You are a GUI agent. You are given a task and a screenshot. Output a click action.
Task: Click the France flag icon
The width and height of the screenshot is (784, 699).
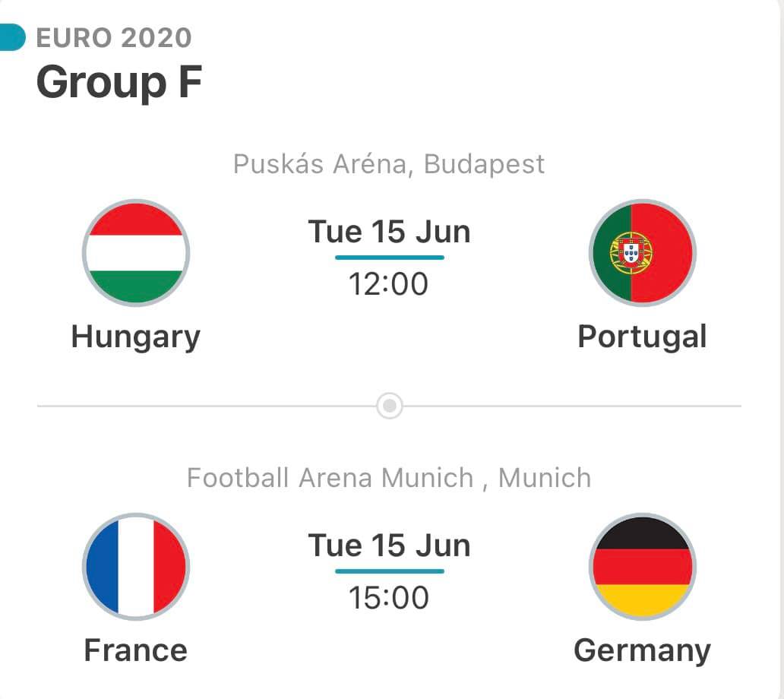[135, 567]
